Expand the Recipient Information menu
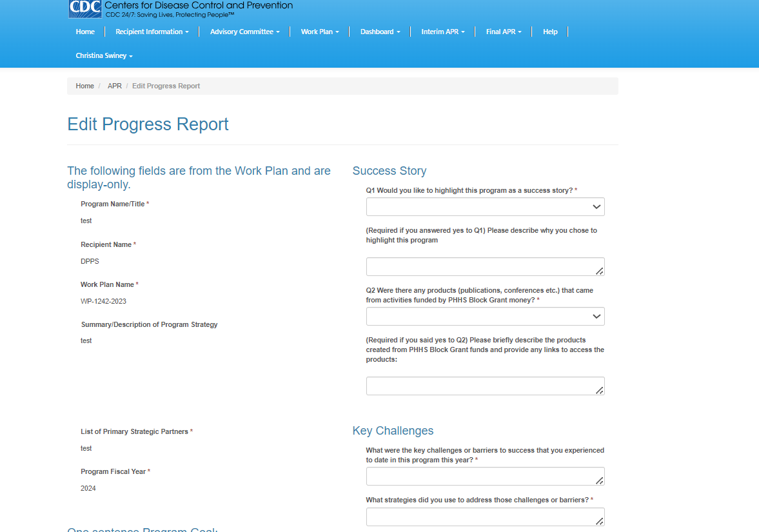 [x=152, y=32]
